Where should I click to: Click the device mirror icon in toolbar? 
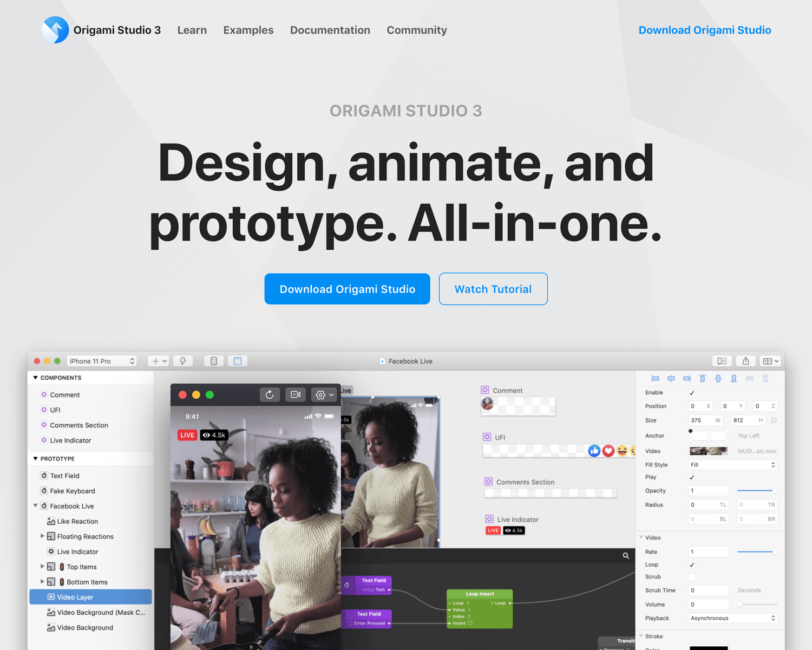(722, 361)
